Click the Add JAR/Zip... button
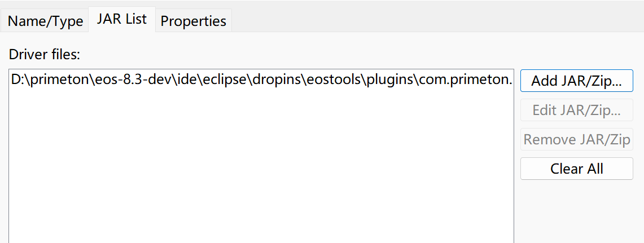This screenshot has width=644, height=243. pos(576,81)
